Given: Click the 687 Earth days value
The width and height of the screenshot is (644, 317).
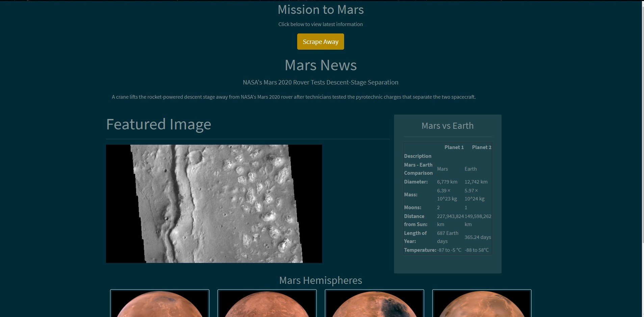Looking at the screenshot, I should [x=448, y=237].
